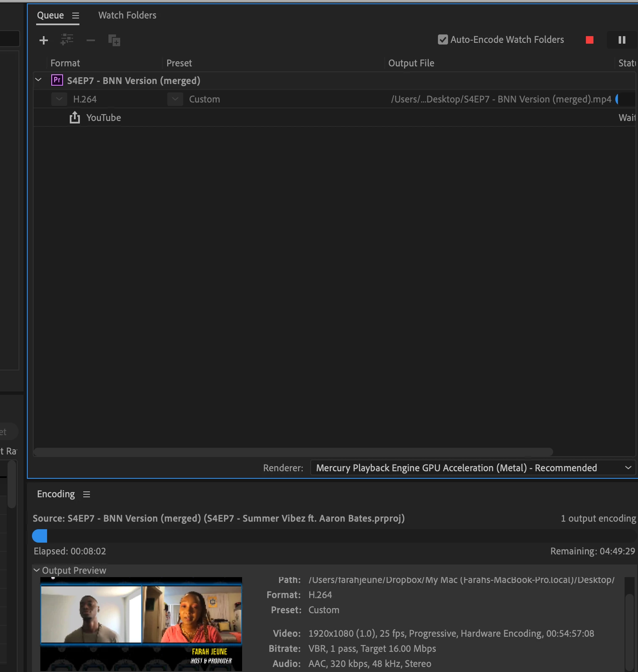Switch to the Queue tab

tap(50, 15)
